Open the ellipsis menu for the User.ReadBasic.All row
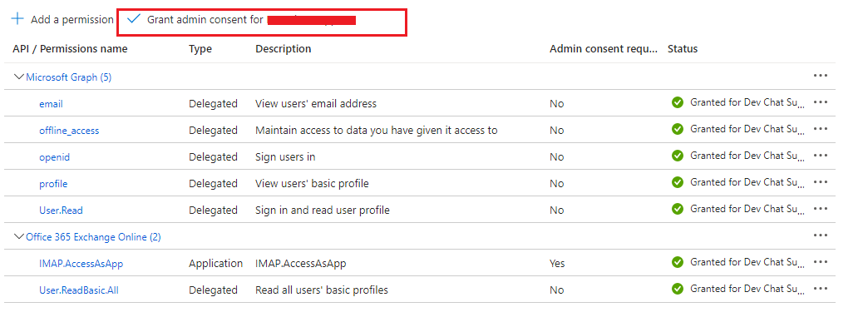868x322 pixels. coord(821,289)
